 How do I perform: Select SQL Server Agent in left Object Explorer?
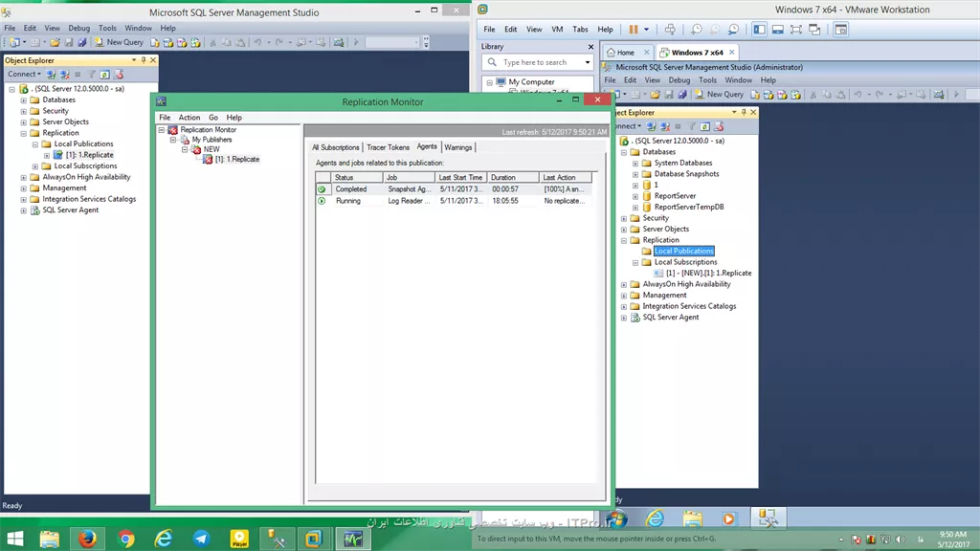[70, 209]
